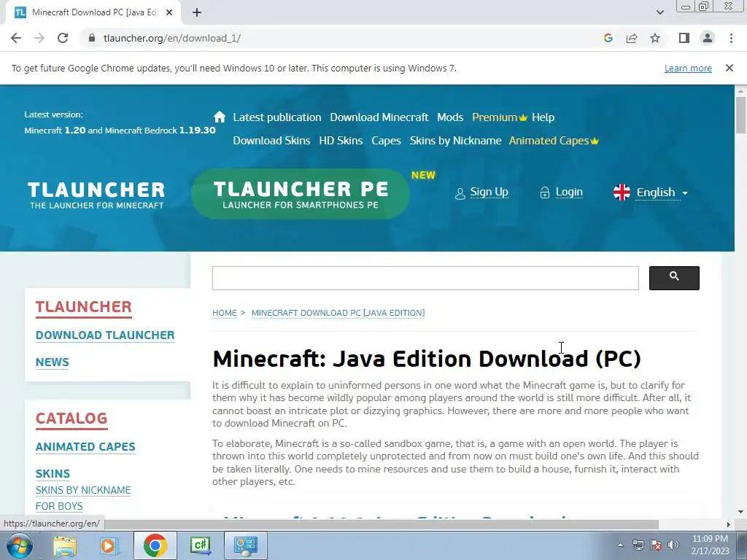Open Download Minecraft menu item
Viewport: 747px width, 560px height.
(x=379, y=117)
